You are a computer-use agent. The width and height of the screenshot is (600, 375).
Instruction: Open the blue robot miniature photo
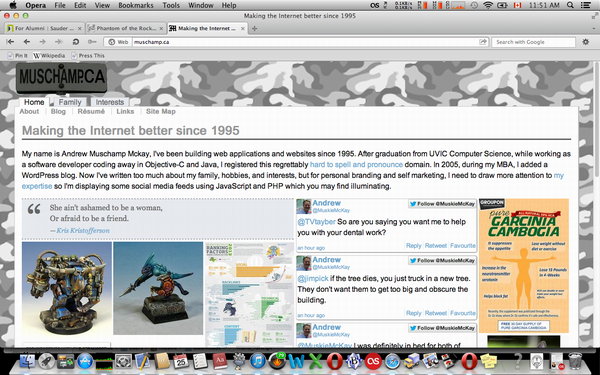[x=67, y=288]
